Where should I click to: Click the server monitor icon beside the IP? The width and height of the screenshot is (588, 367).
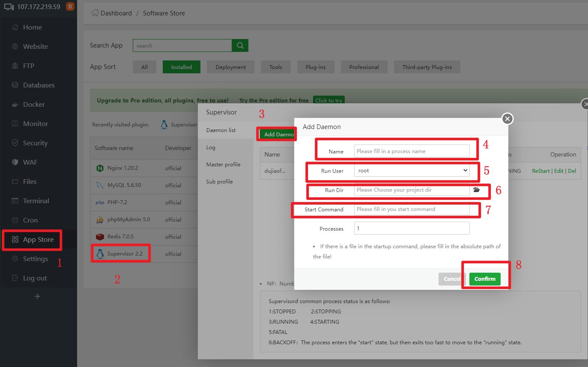9,7
